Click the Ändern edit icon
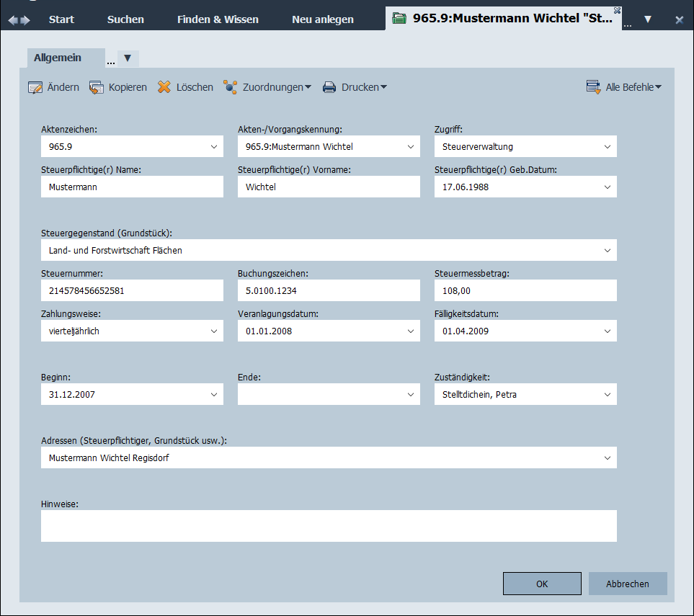 point(35,87)
